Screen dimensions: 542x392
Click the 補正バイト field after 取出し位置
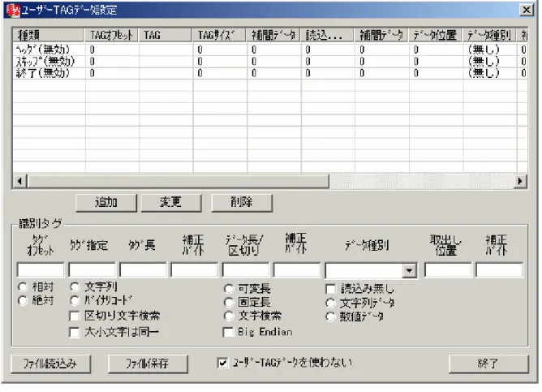point(499,270)
